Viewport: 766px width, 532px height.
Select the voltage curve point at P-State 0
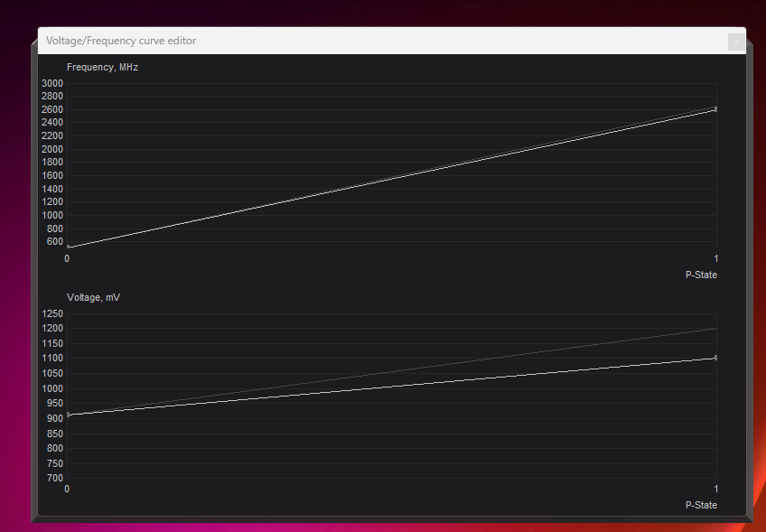coord(67,416)
